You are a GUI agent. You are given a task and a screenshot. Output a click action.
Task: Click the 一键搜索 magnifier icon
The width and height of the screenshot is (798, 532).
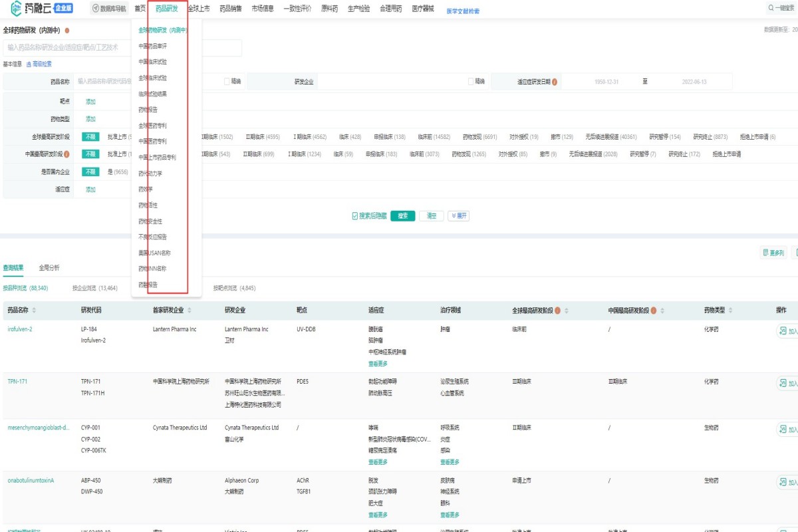coord(771,9)
